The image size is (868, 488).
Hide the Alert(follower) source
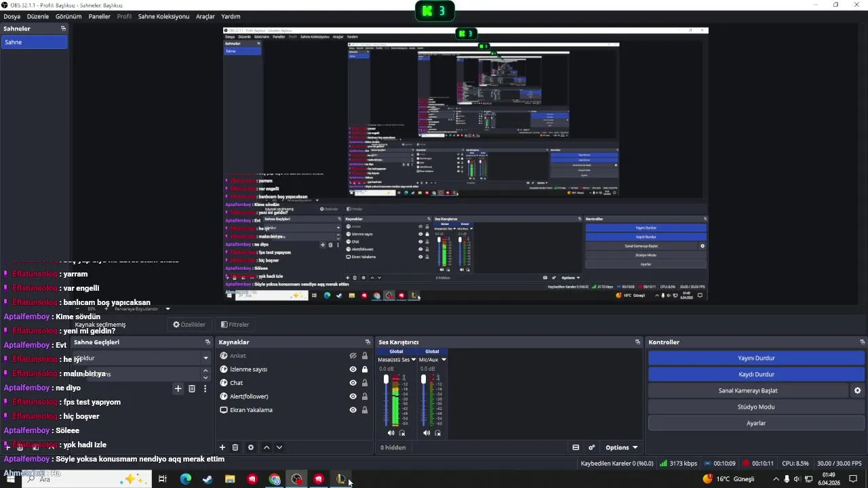353,396
